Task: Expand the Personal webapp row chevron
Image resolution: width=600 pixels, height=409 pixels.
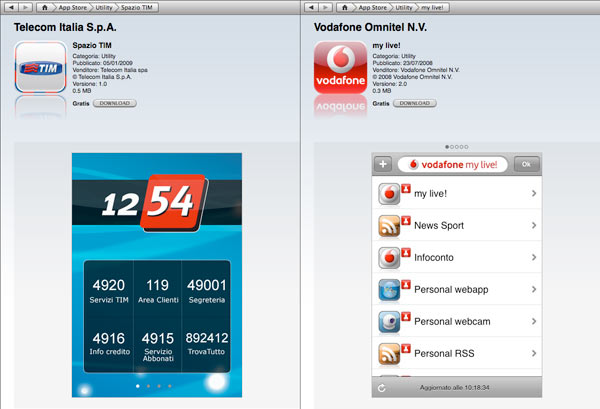Action: point(534,290)
